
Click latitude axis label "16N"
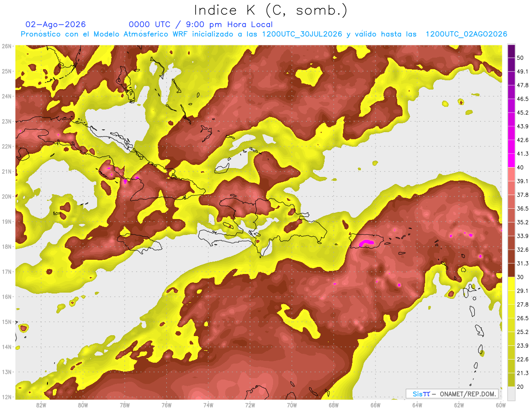click(x=7, y=297)
